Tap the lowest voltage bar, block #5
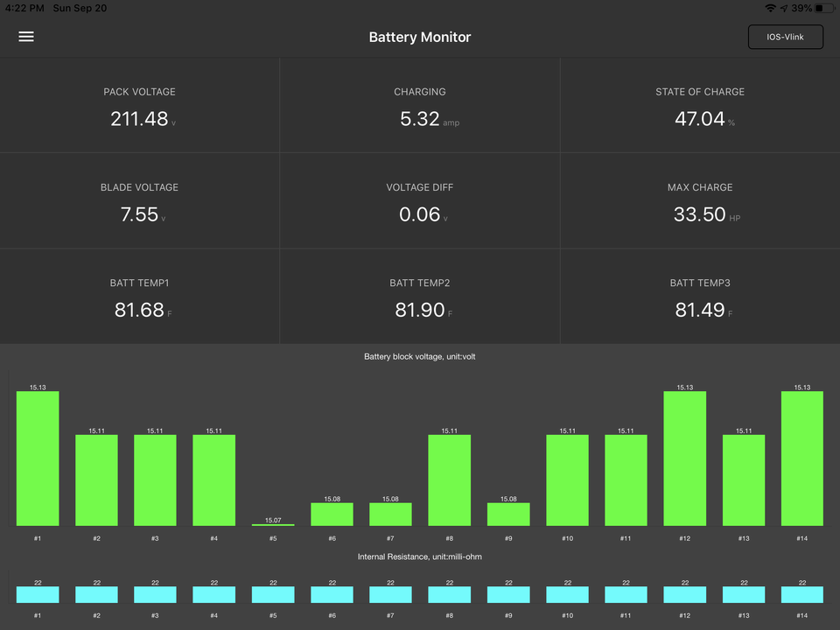Screen dimensions: 840x630 click(x=273, y=524)
